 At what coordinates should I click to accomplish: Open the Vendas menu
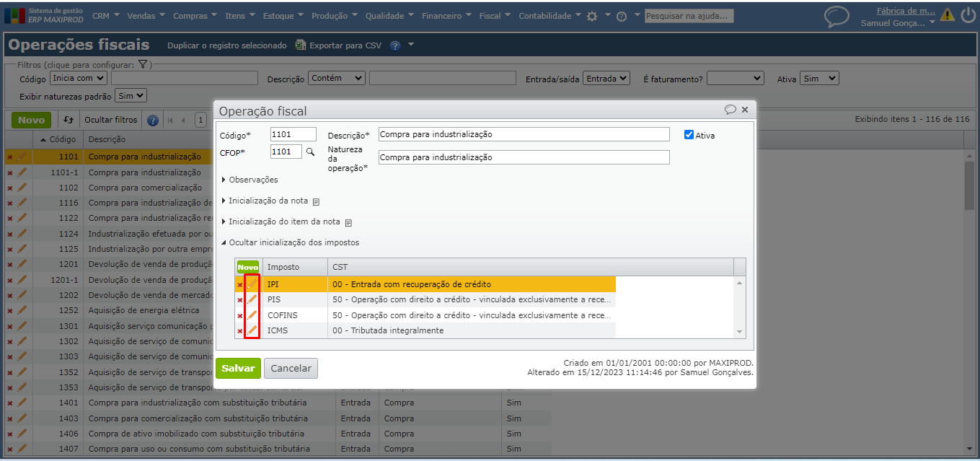(146, 16)
